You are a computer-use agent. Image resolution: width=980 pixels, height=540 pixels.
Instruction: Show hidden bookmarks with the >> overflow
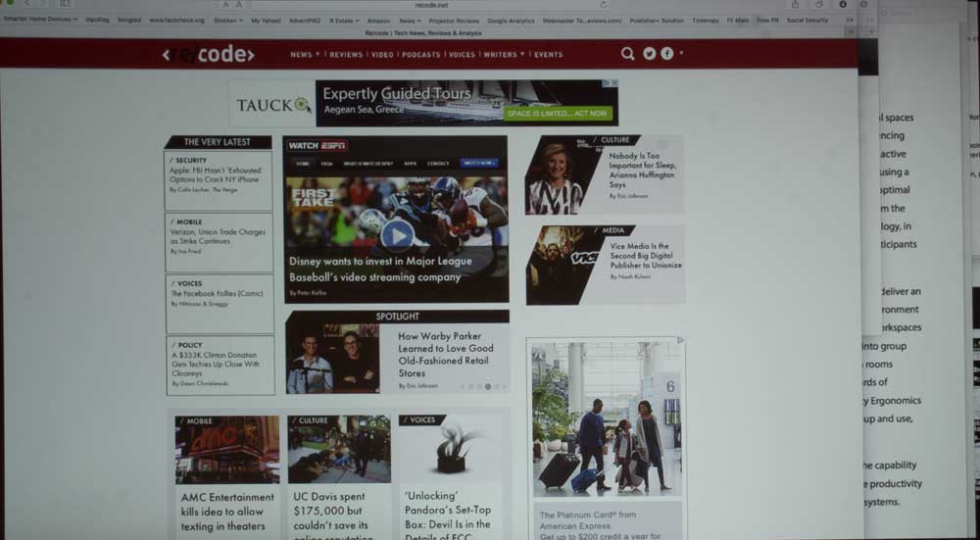(x=850, y=20)
